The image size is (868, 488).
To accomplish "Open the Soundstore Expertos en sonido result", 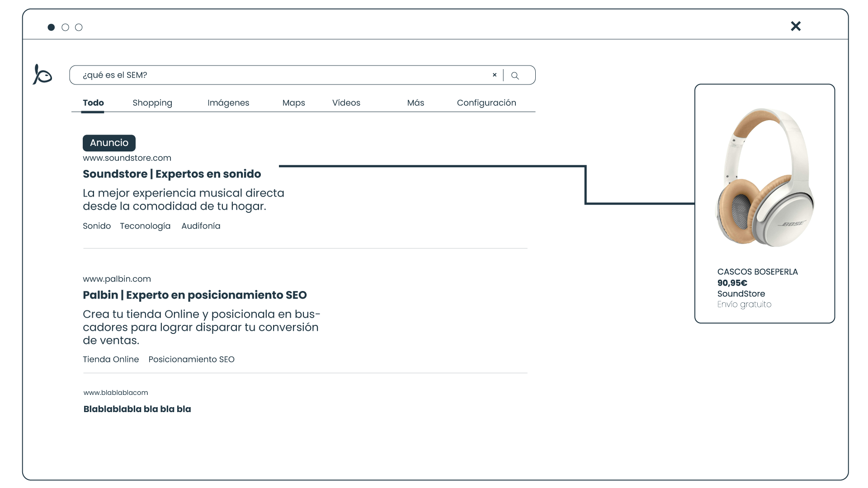I will click(x=172, y=174).
